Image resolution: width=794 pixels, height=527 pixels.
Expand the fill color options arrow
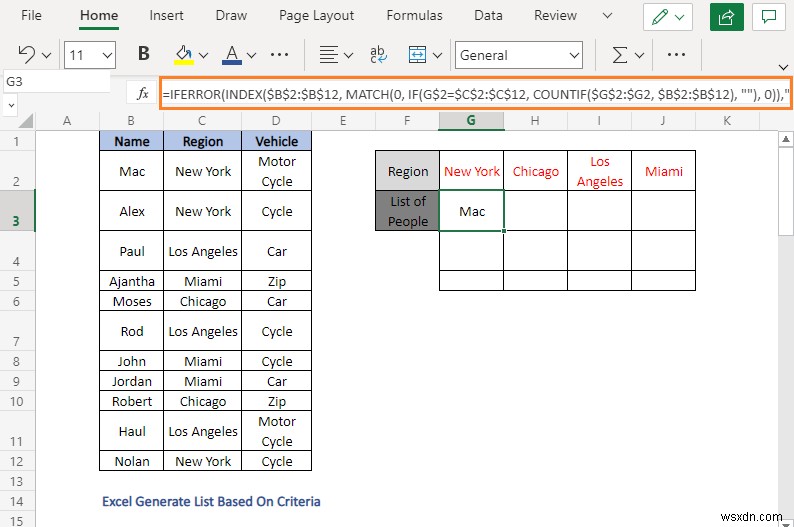[x=204, y=55]
